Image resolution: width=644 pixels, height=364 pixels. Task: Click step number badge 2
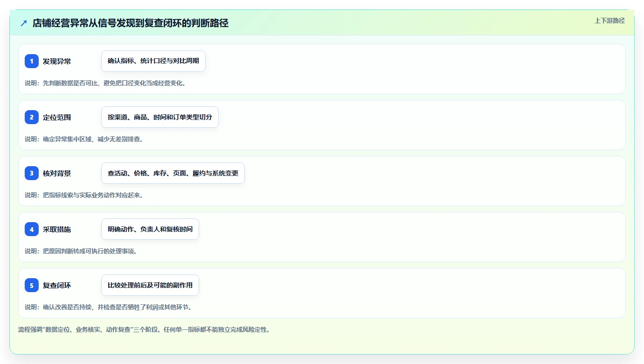(32, 117)
